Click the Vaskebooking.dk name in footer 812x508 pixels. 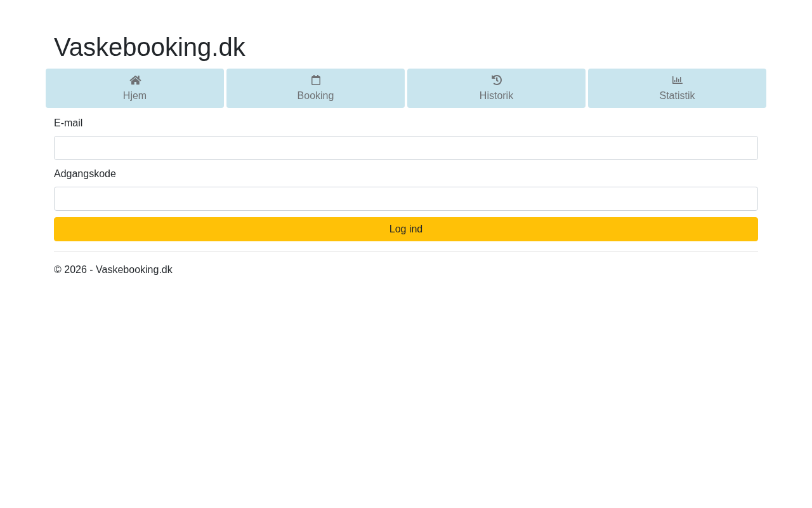point(134,270)
